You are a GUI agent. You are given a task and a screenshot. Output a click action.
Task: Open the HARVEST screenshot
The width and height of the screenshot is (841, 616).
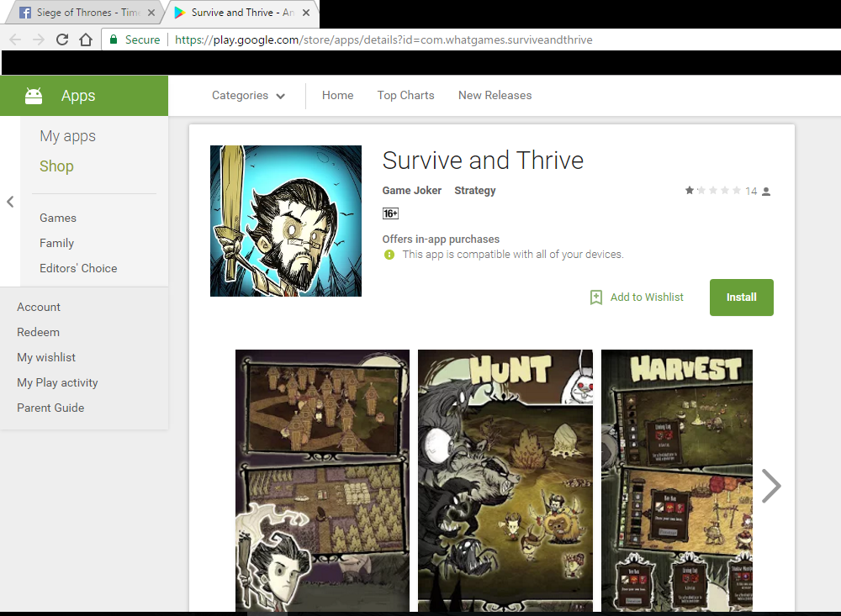pyautogui.click(x=677, y=481)
